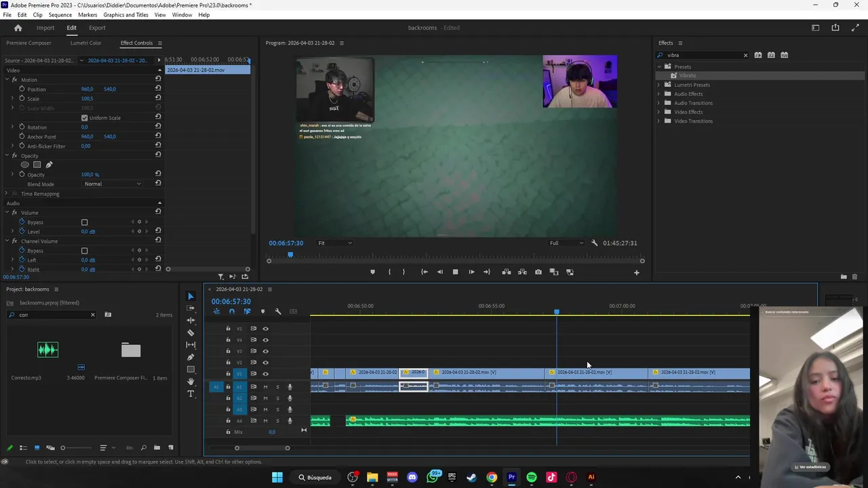
Task: Toggle Uniform Scale checkbox
Action: tap(84, 118)
